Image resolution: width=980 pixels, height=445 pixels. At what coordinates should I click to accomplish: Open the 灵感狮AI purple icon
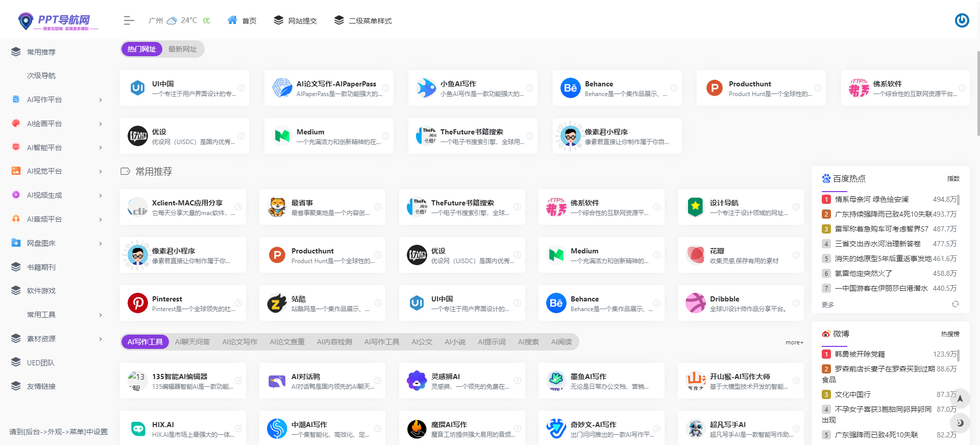point(416,381)
